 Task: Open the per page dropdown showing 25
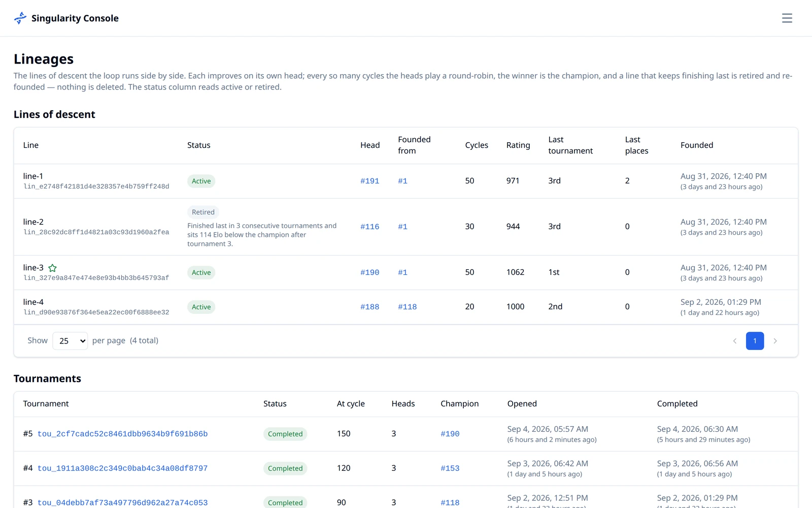pyautogui.click(x=70, y=341)
